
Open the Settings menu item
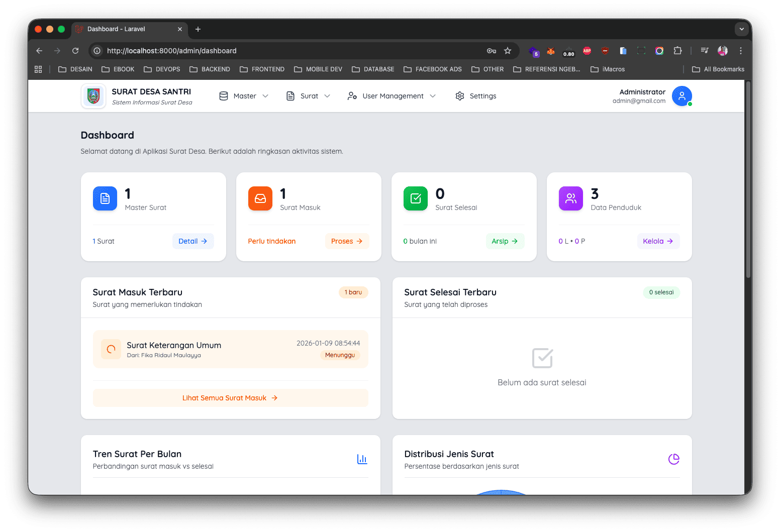(x=476, y=96)
